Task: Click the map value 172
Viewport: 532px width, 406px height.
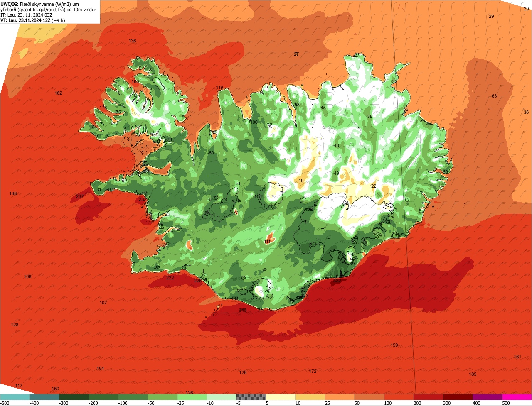Action: click(313, 371)
